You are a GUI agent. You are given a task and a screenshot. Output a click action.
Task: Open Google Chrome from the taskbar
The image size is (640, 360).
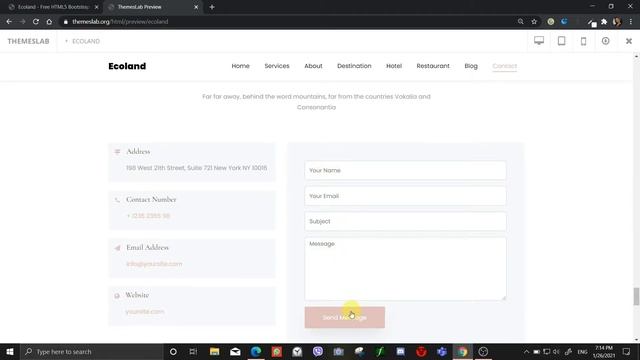[462, 351]
